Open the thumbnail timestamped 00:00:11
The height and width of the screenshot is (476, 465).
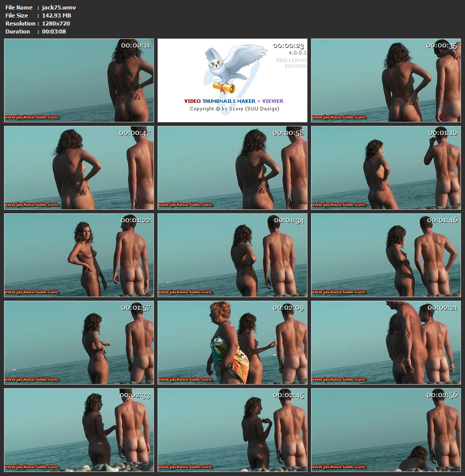[79, 80]
